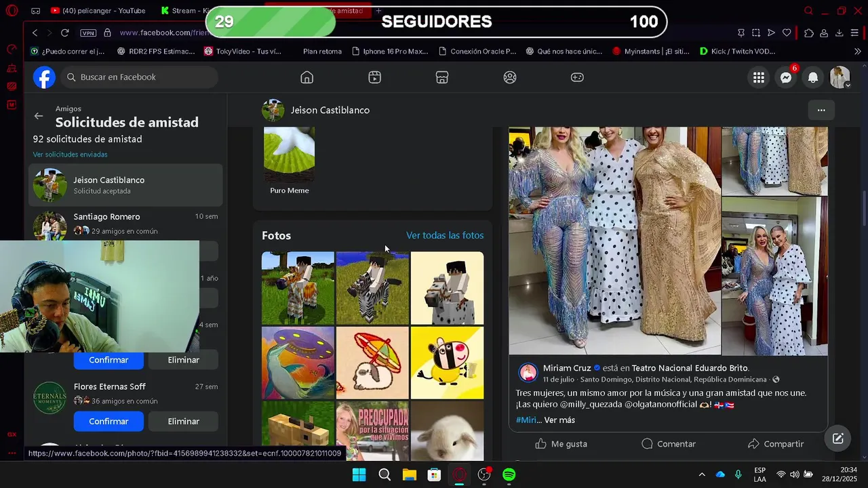Image resolution: width=868 pixels, height=488 pixels.
Task: Open Windows Start menu
Action: point(359,475)
